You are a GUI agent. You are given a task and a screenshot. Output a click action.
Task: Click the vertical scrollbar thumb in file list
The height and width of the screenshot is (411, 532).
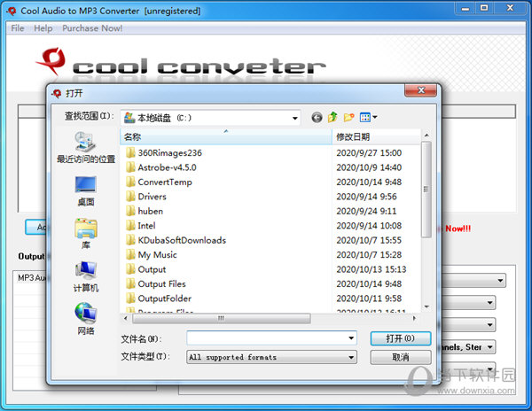(426, 189)
